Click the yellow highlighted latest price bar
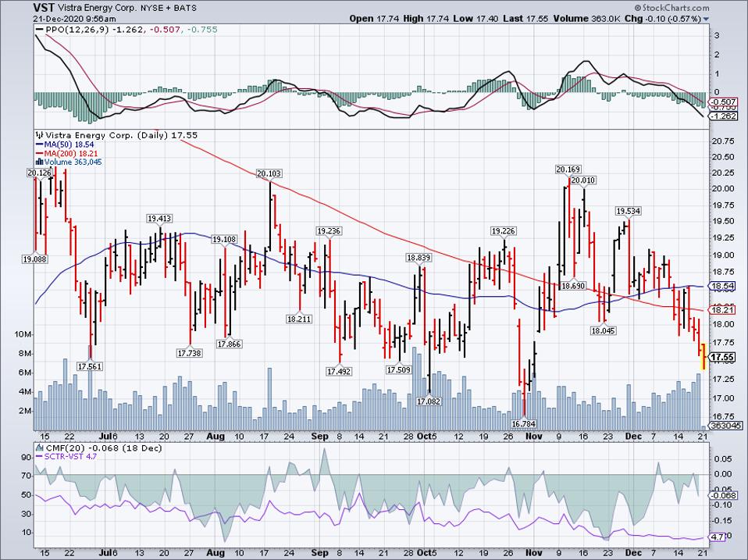Image resolution: width=748 pixels, height=560 pixels. coord(703,356)
